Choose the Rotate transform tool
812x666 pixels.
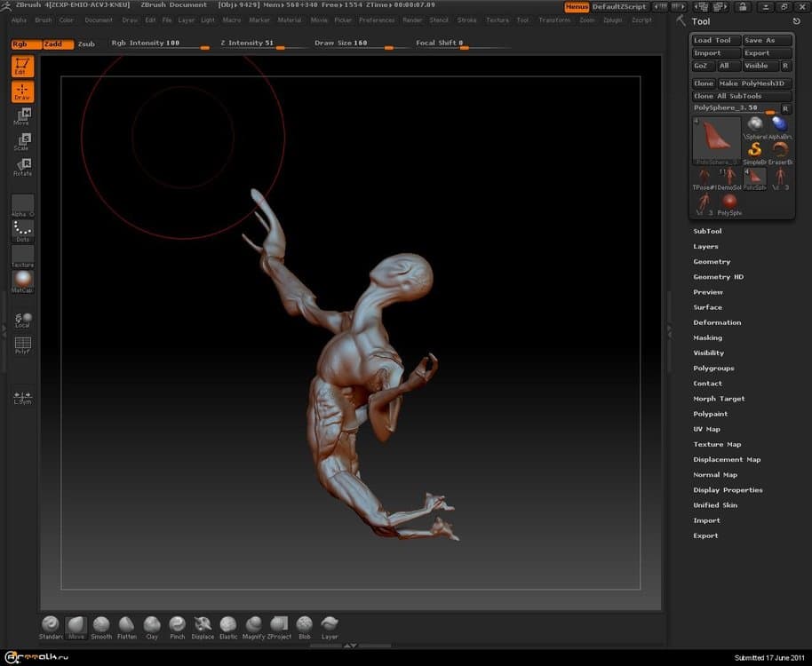(x=22, y=166)
